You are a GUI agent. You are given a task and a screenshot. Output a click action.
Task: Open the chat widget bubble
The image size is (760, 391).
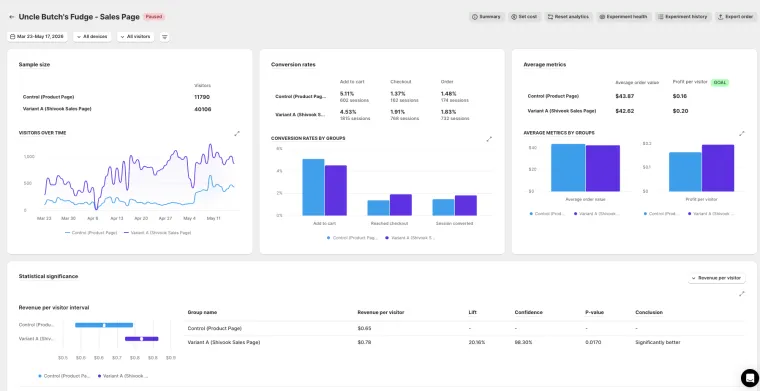point(749,377)
